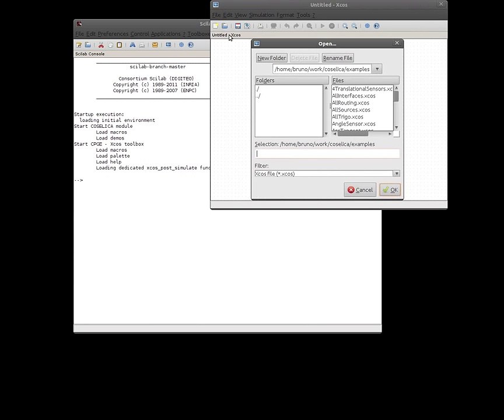Select 4TranslationalSensors.xcos in Files list

pyautogui.click(x=362, y=89)
